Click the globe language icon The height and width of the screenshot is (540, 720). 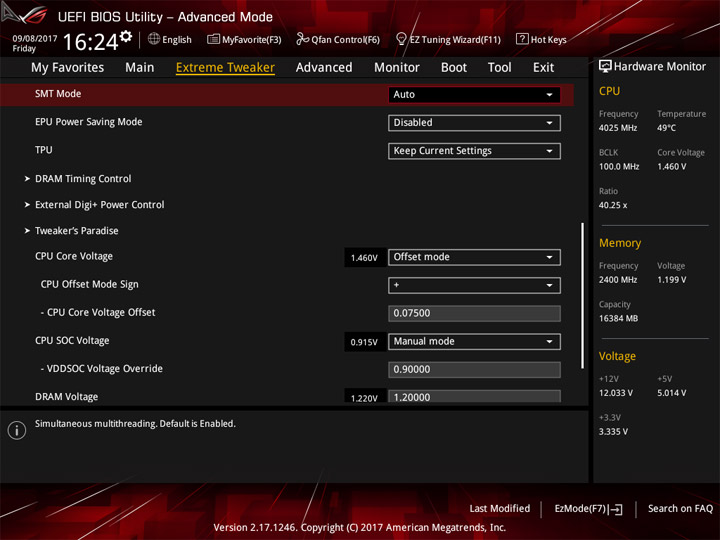(154, 39)
